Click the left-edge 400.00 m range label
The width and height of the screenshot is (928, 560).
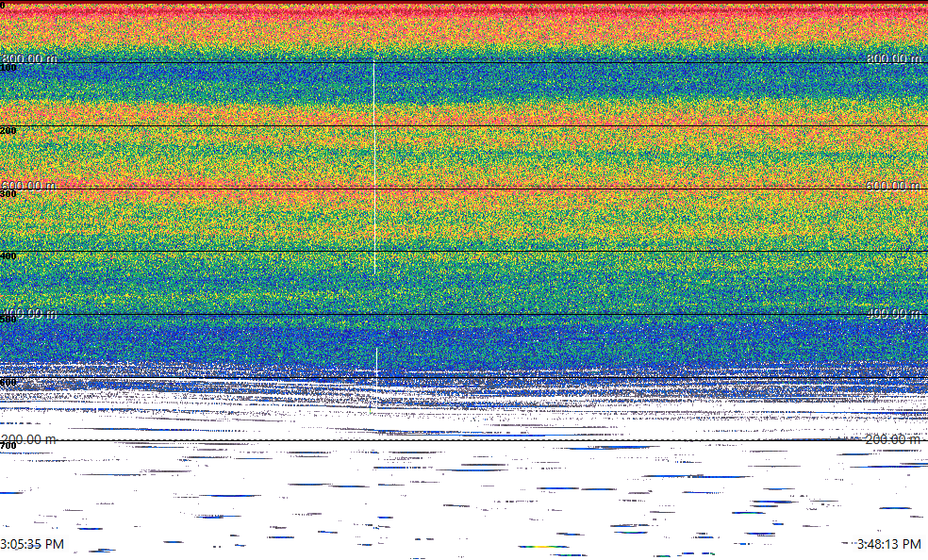coord(29,313)
